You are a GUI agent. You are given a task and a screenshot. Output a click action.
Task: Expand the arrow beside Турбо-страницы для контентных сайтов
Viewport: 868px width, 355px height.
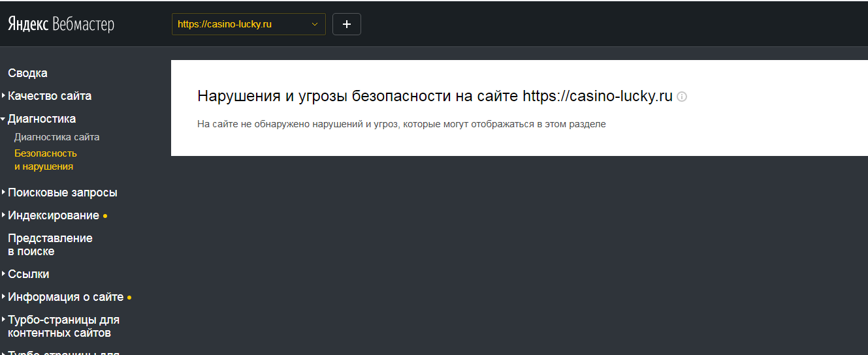(x=3, y=320)
